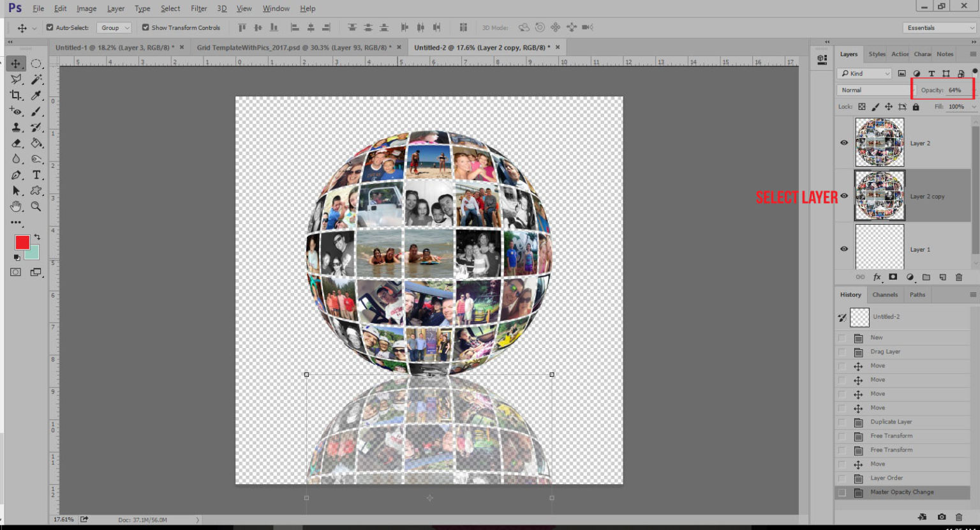The width and height of the screenshot is (980, 530).
Task: Open the Add layer mask icon
Action: click(x=893, y=276)
